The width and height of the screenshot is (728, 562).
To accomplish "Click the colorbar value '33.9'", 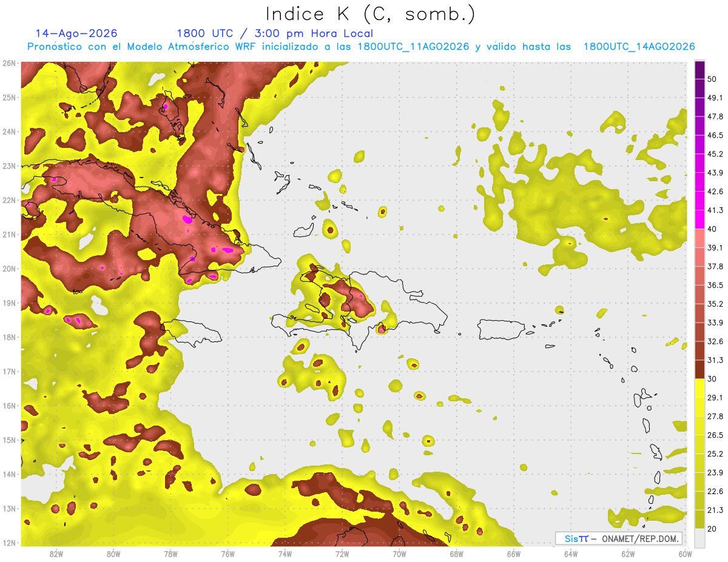I will tap(715, 323).
